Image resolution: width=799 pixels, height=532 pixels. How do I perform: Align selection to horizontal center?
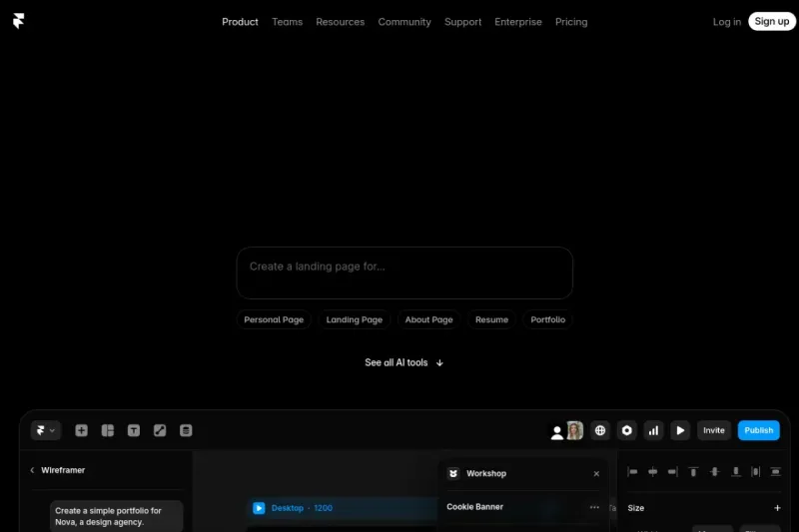click(653, 472)
